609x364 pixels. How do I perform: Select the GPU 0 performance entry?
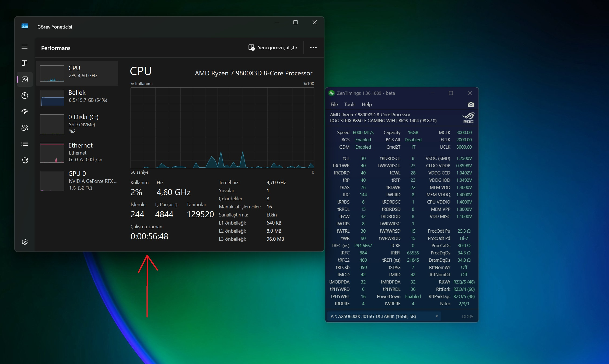(77, 180)
